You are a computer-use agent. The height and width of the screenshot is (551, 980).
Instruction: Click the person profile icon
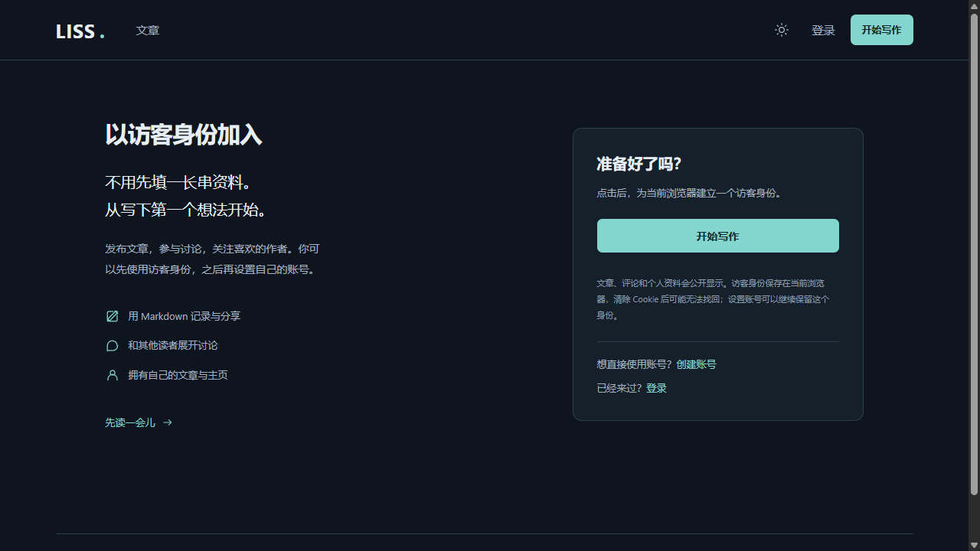(113, 375)
